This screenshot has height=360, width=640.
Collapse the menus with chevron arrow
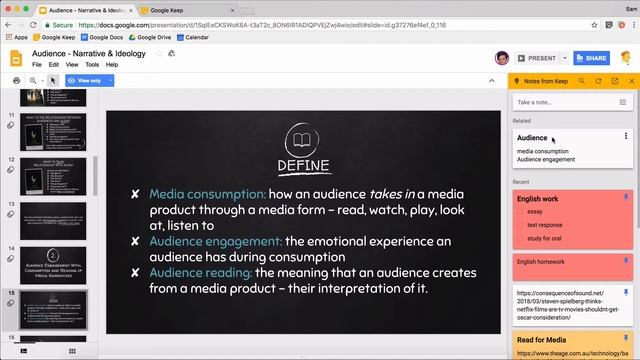491,81
